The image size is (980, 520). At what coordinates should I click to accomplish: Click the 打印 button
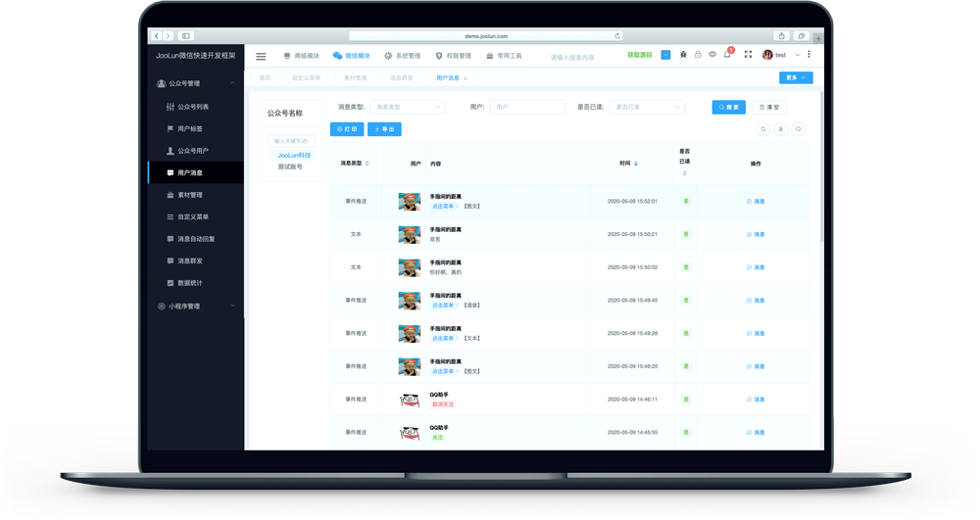347,129
